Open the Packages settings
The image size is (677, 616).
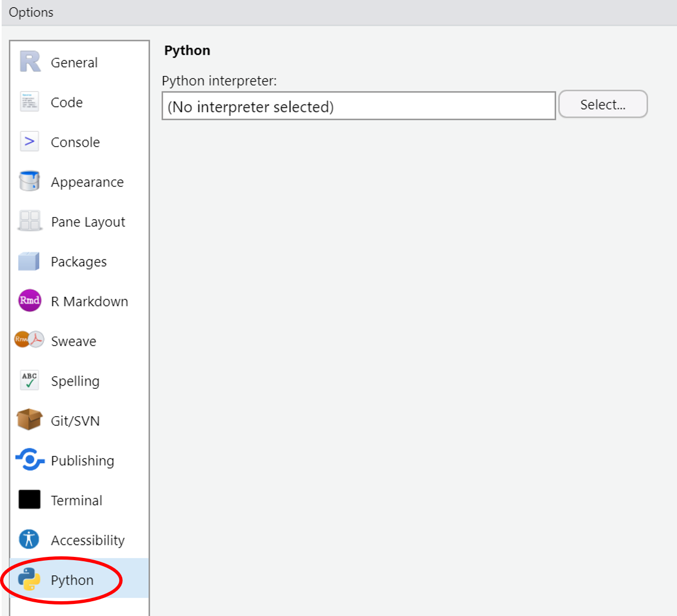tap(79, 262)
